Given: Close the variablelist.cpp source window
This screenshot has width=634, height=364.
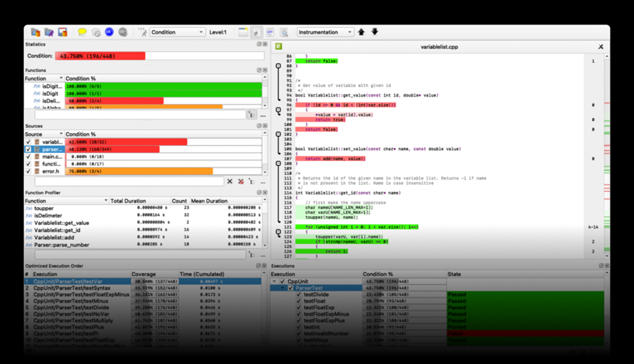Looking at the screenshot, I should pyautogui.click(x=601, y=47).
